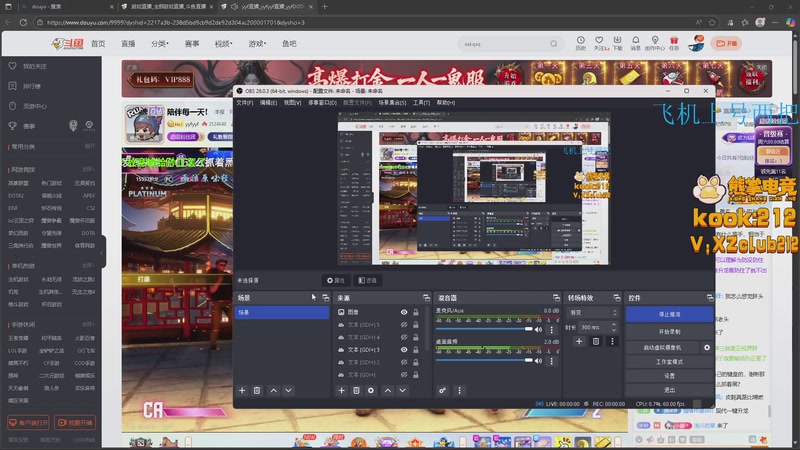Show the 文本 (GDI+) 4 source
Image resolution: width=800 pixels, height=450 pixels.
coord(404,337)
